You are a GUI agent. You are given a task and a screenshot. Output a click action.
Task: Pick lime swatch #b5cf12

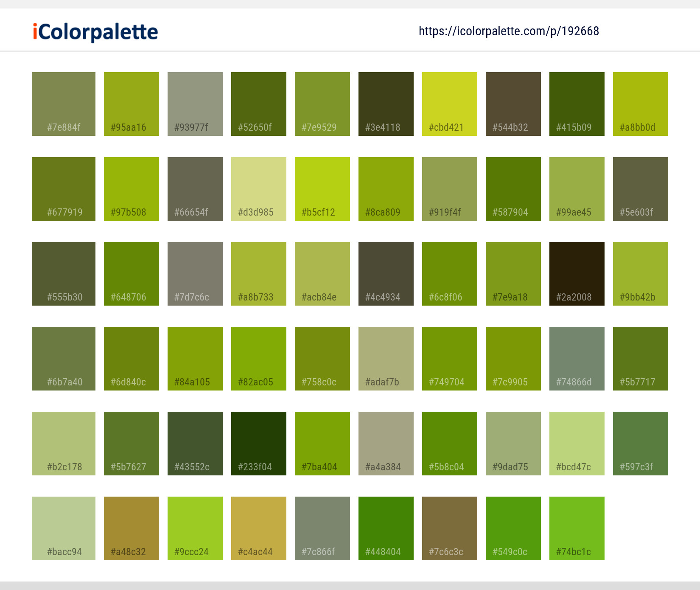coord(322,189)
